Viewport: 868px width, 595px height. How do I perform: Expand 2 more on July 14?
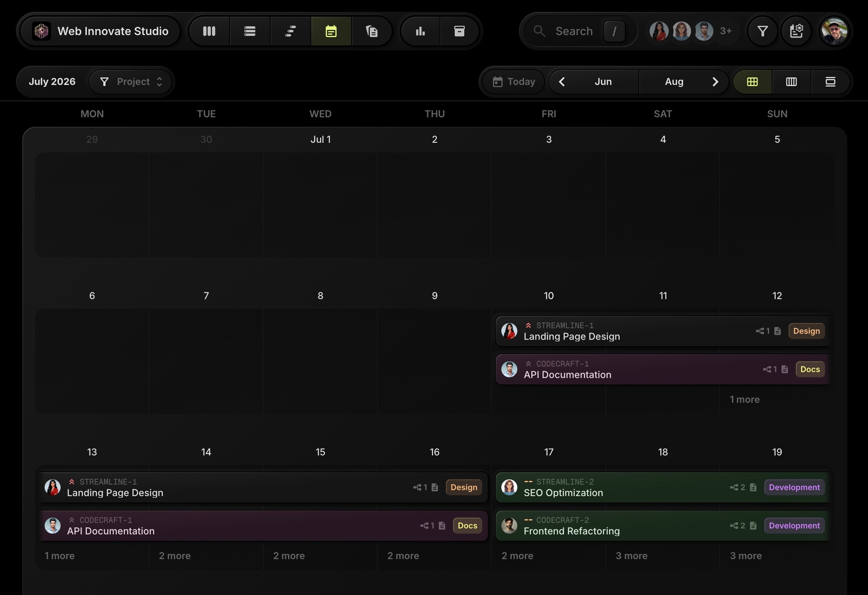(174, 556)
